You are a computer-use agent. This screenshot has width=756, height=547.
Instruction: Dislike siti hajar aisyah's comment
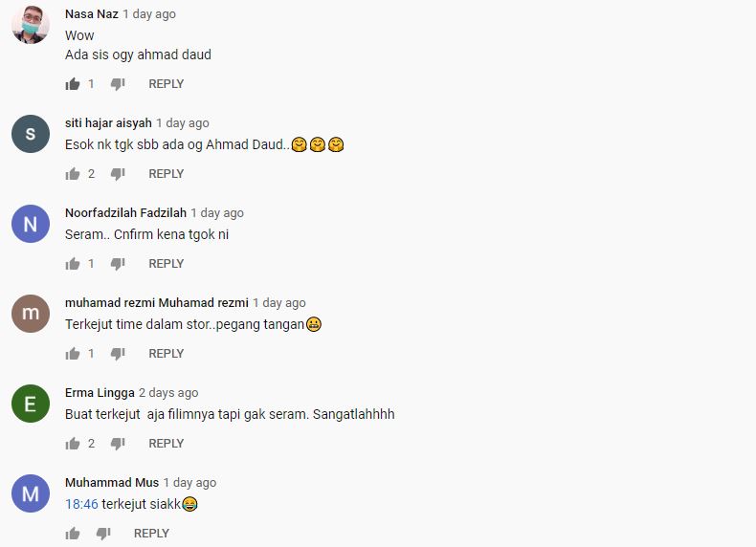point(118,174)
